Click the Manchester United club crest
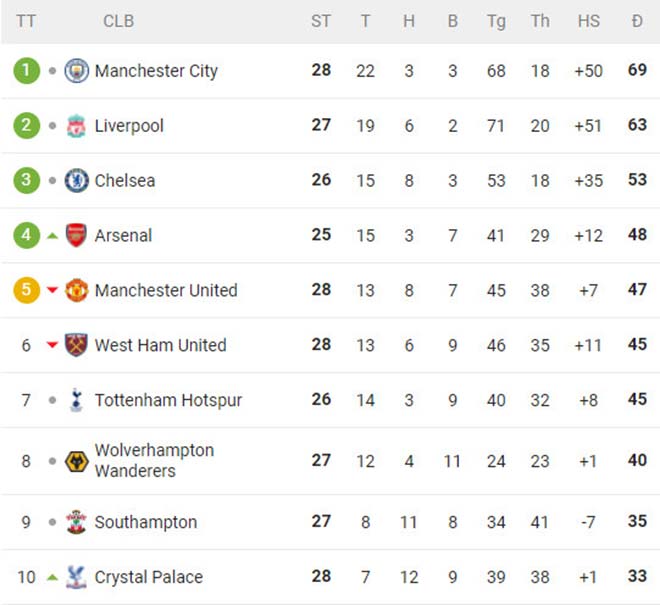Image resolution: width=660 pixels, height=605 pixels. click(x=76, y=291)
